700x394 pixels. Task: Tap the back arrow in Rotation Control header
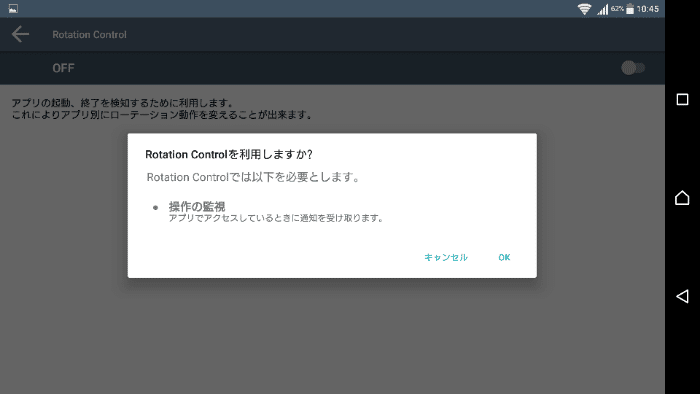click(x=20, y=34)
